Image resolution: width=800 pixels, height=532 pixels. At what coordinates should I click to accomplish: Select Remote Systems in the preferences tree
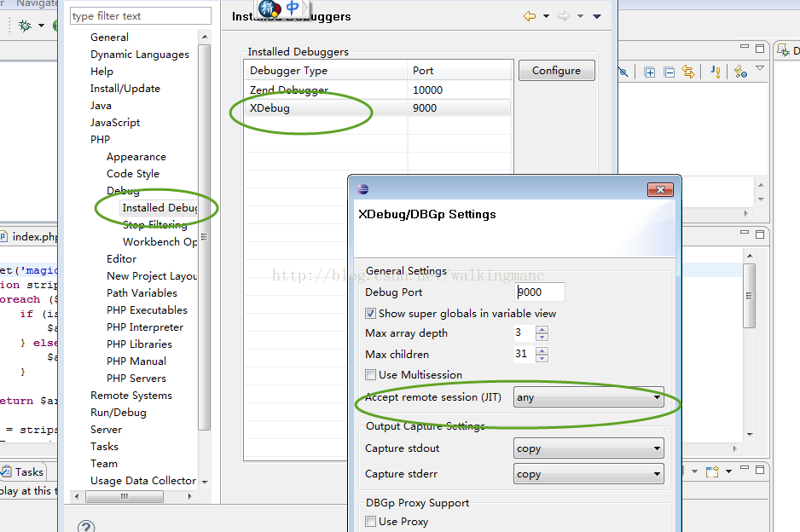pyautogui.click(x=130, y=396)
